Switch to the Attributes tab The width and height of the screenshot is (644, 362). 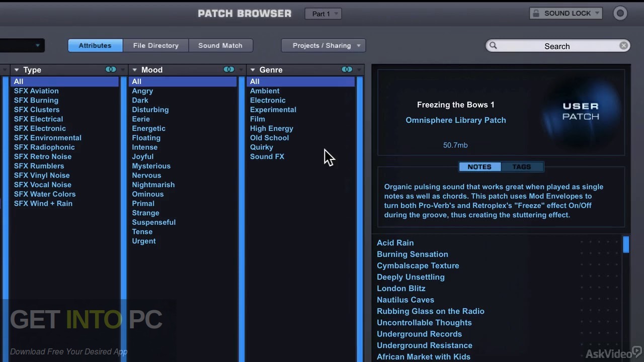coord(95,45)
